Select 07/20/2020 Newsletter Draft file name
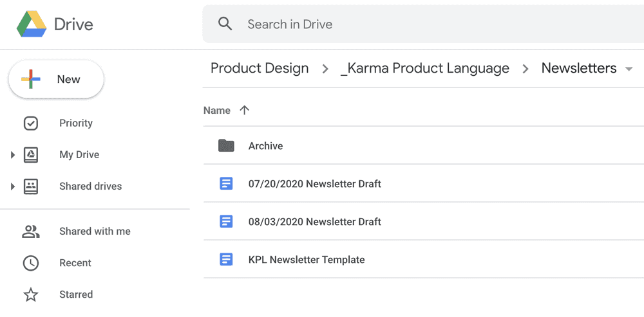 click(x=315, y=184)
